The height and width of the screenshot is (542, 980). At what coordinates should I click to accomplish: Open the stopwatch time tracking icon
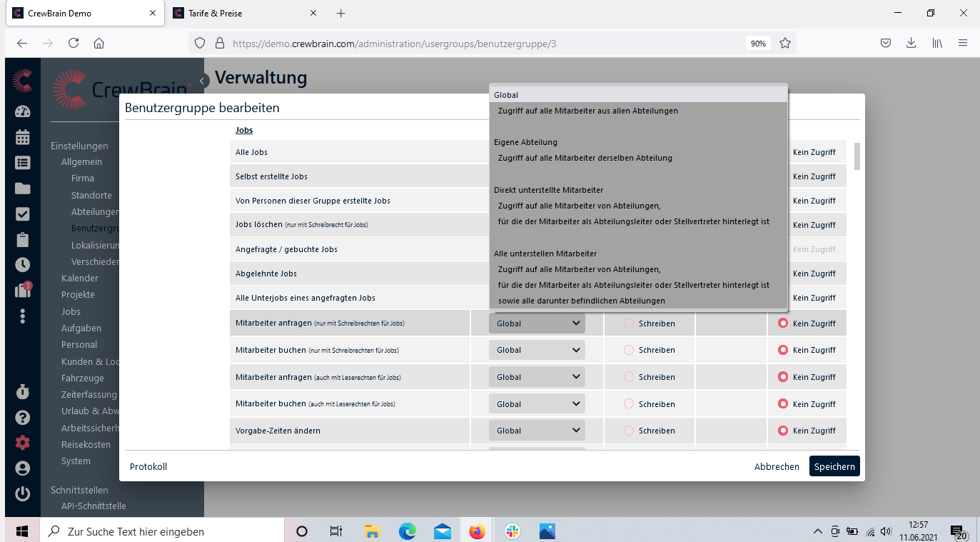coord(22,391)
